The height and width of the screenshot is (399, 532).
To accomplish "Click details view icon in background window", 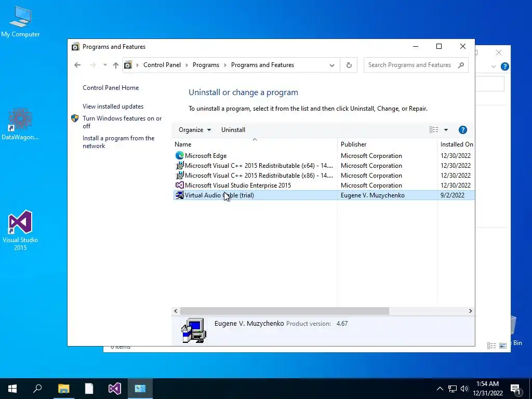I will (491, 345).
